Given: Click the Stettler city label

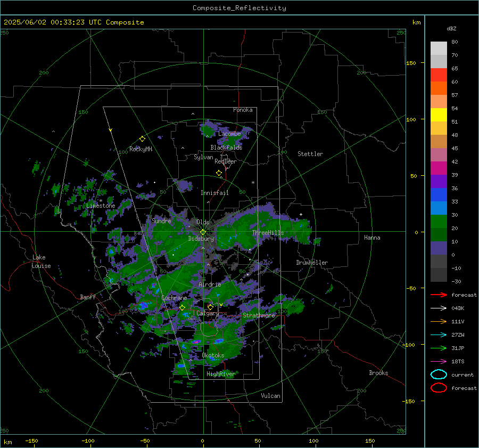Looking at the screenshot, I should click(310, 154).
